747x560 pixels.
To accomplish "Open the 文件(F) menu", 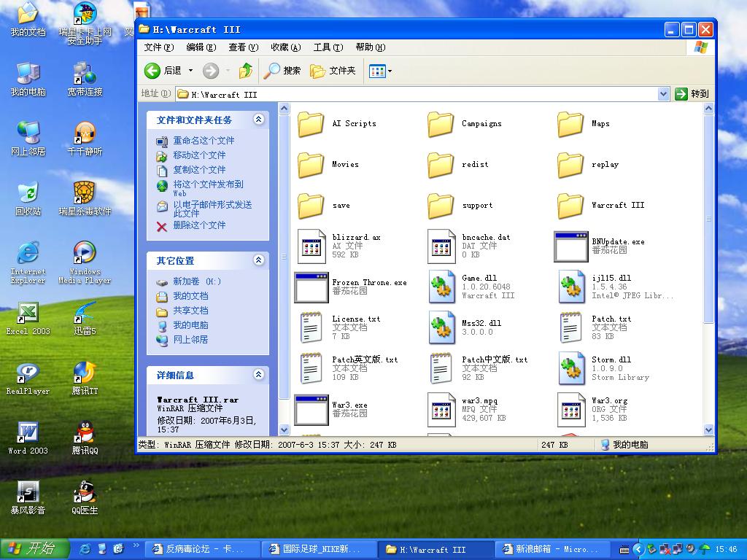I will click(x=158, y=47).
